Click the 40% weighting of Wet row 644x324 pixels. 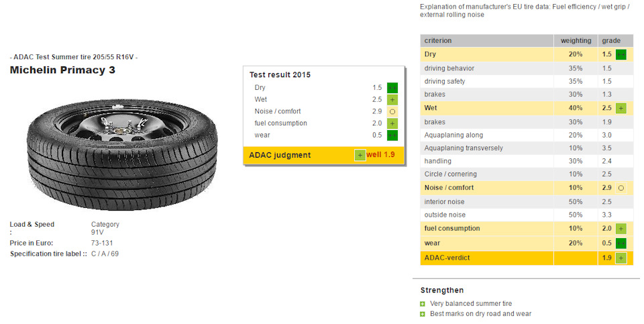(x=576, y=108)
